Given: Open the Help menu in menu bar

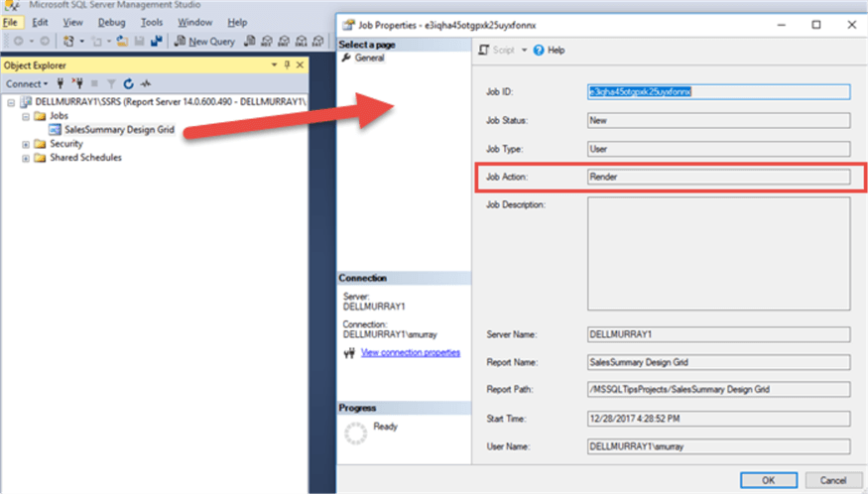Looking at the screenshot, I should (237, 22).
